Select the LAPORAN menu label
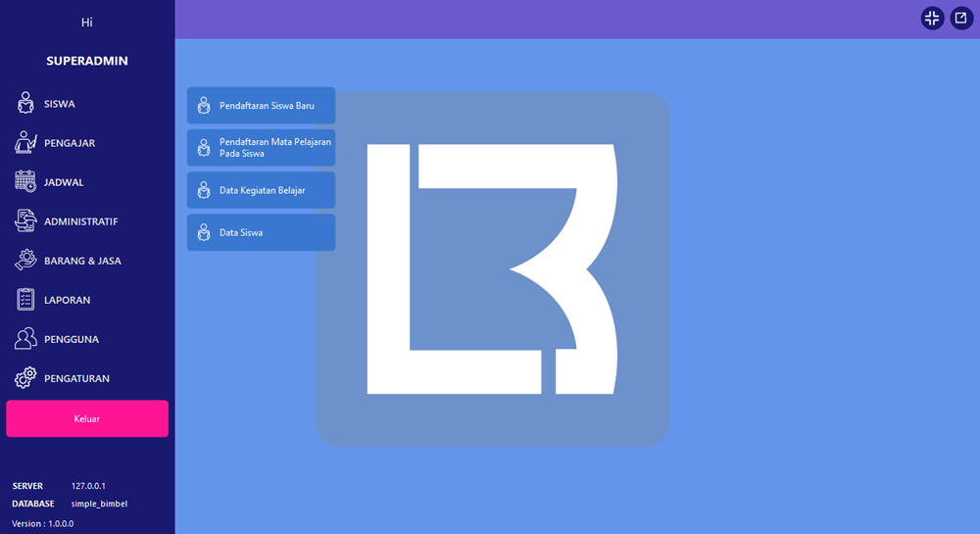 [x=67, y=300]
